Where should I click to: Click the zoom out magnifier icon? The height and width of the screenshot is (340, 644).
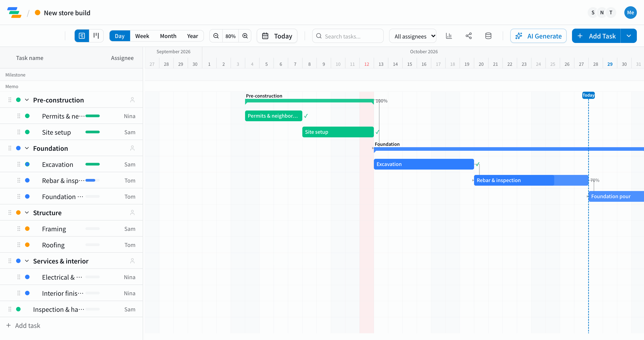pyautogui.click(x=216, y=36)
